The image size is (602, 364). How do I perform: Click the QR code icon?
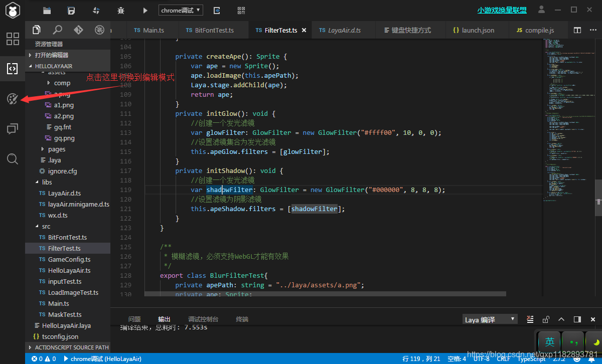[241, 10]
